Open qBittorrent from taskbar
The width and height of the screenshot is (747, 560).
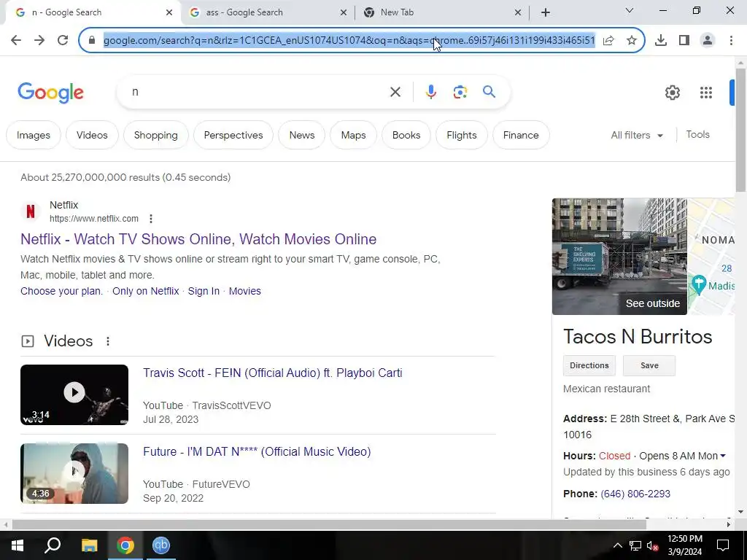[161, 545]
